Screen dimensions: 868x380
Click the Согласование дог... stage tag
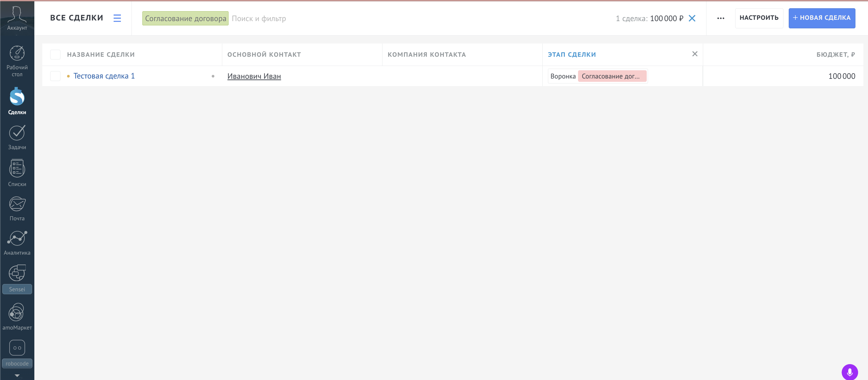tap(612, 77)
